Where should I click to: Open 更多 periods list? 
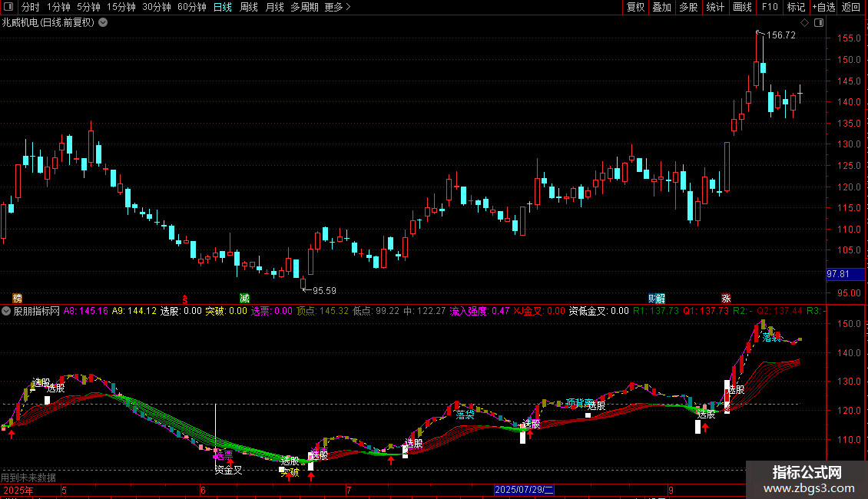(x=337, y=7)
